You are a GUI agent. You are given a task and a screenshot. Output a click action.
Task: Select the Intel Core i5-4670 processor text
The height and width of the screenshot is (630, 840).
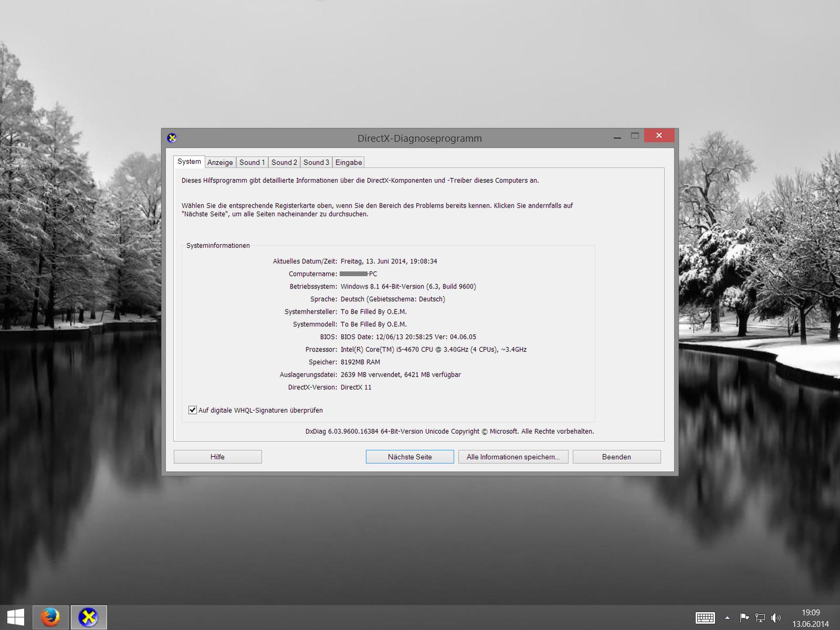pos(433,349)
